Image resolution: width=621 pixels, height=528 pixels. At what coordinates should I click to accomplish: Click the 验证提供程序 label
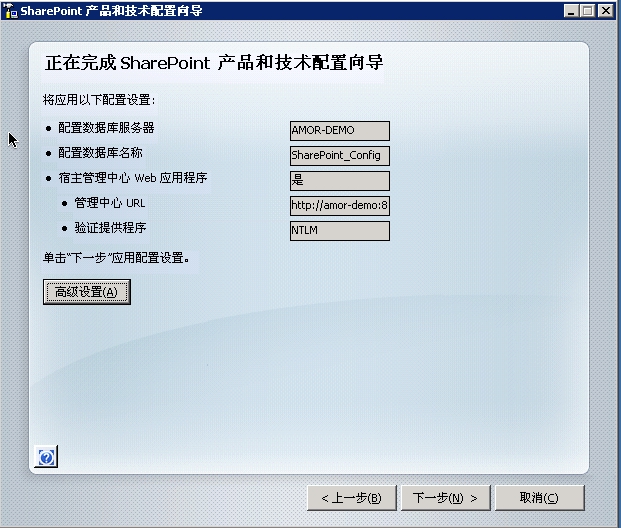pyautogui.click(x=110, y=228)
